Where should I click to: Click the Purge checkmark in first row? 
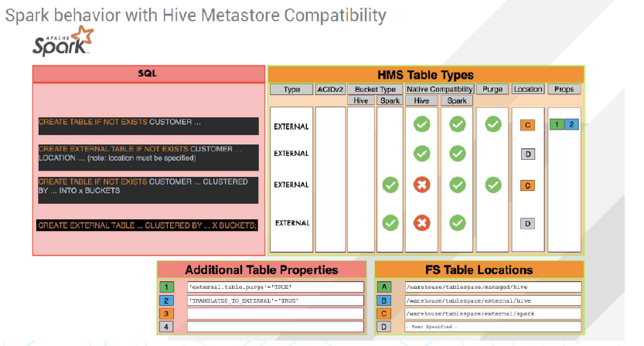tap(492, 124)
